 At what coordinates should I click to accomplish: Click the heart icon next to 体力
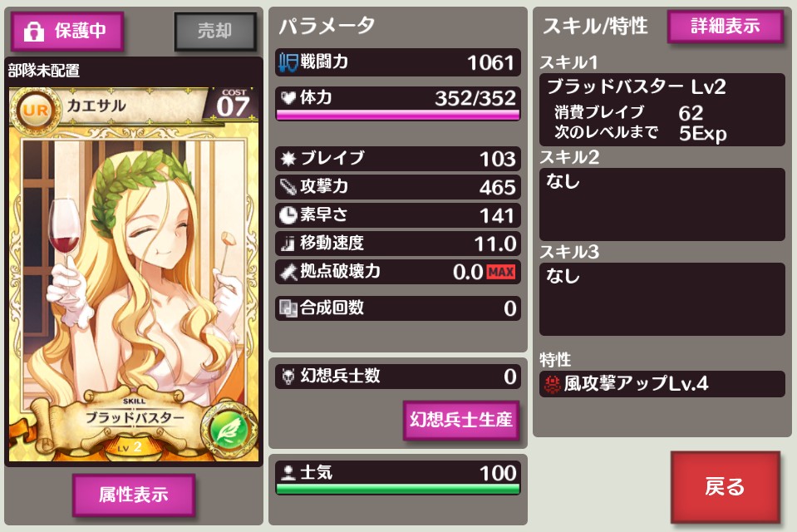(x=288, y=97)
